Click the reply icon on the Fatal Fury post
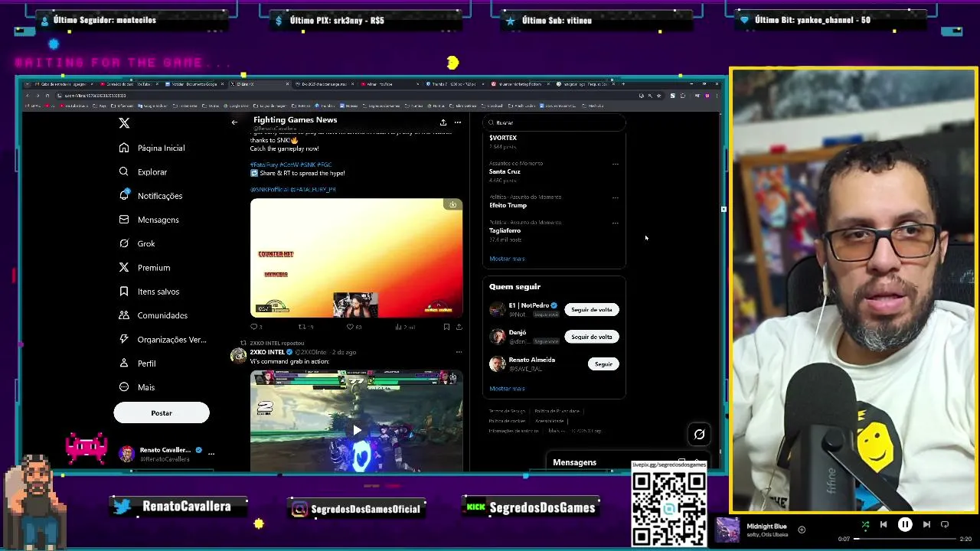Screen dimensions: 980x551 click(253, 327)
